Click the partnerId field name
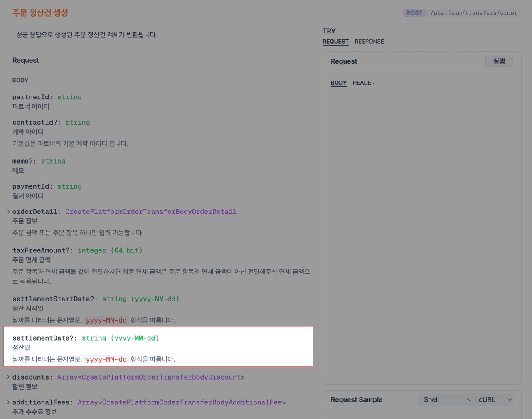The width and height of the screenshot is (532, 419). [31, 97]
